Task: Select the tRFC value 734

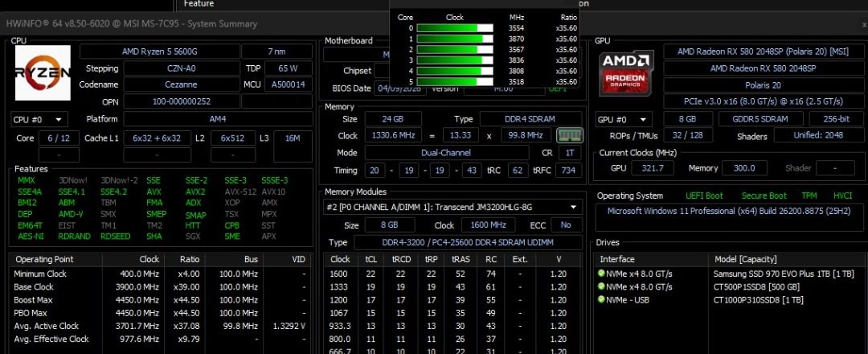Action: [x=569, y=170]
